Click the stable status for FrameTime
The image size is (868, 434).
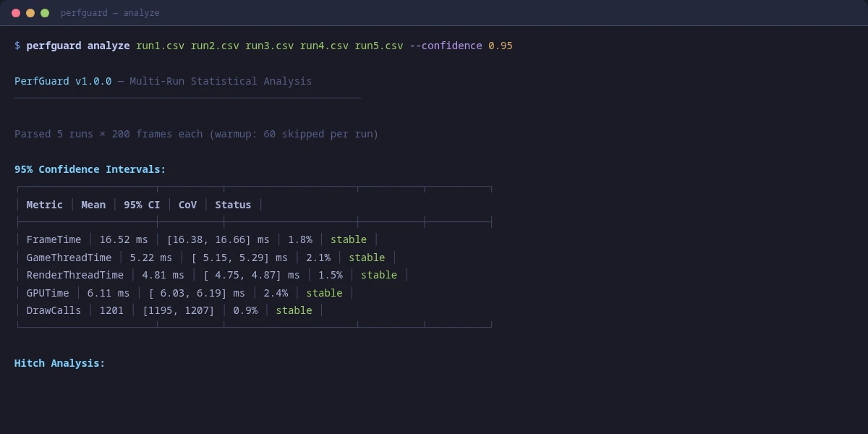[349, 239]
